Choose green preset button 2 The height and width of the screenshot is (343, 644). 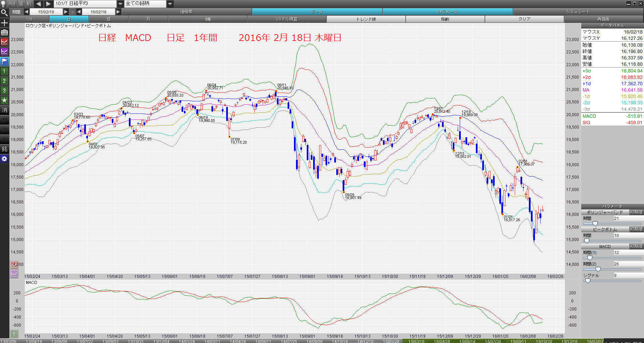(x=4, y=81)
